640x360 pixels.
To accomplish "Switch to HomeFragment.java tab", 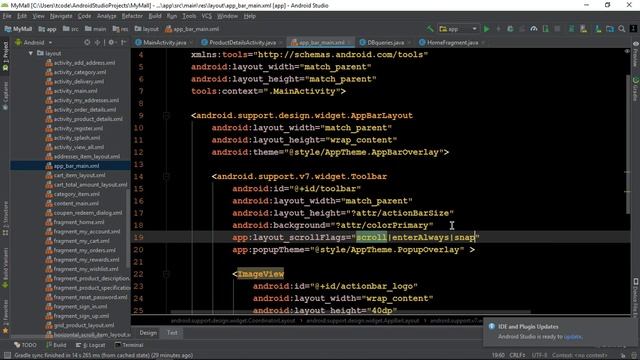I will point(452,42).
